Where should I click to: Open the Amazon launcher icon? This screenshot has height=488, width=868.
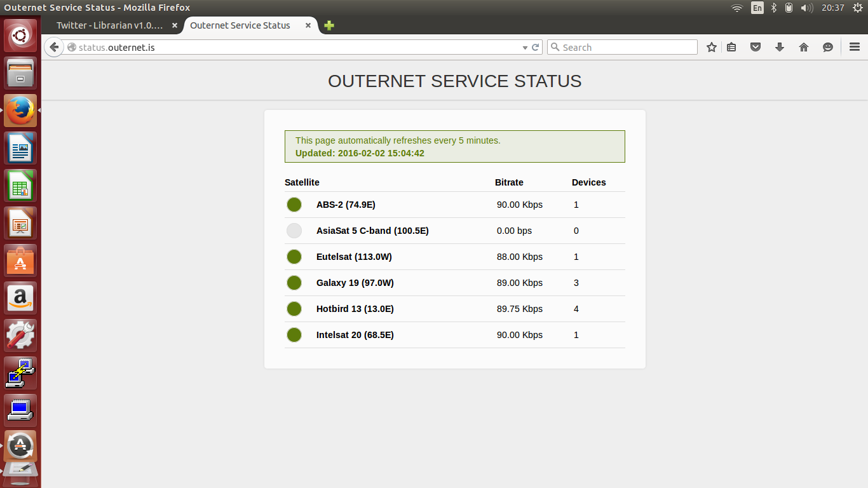coord(20,298)
